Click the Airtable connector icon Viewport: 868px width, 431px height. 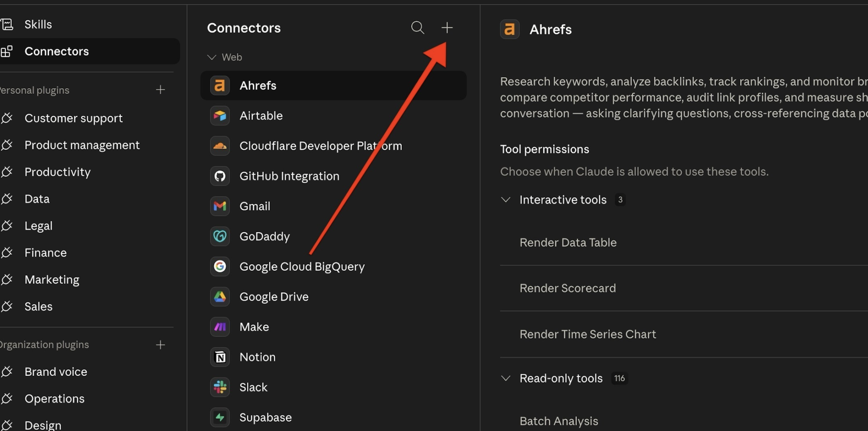coord(220,116)
